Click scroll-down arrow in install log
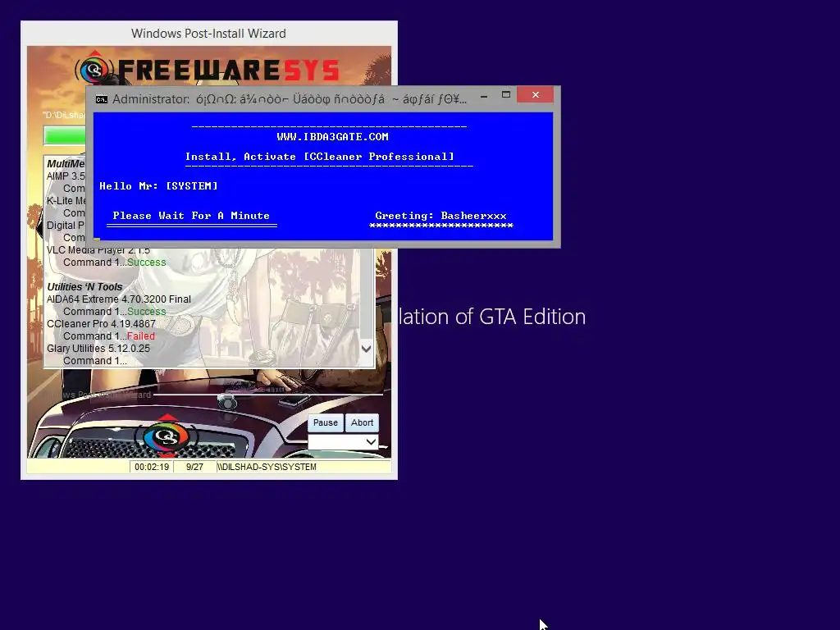The width and height of the screenshot is (840, 630). click(x=367, y=349)
